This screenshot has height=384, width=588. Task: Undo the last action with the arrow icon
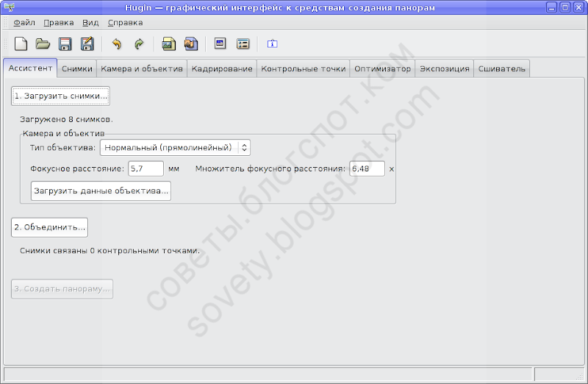tap(117, 44)
